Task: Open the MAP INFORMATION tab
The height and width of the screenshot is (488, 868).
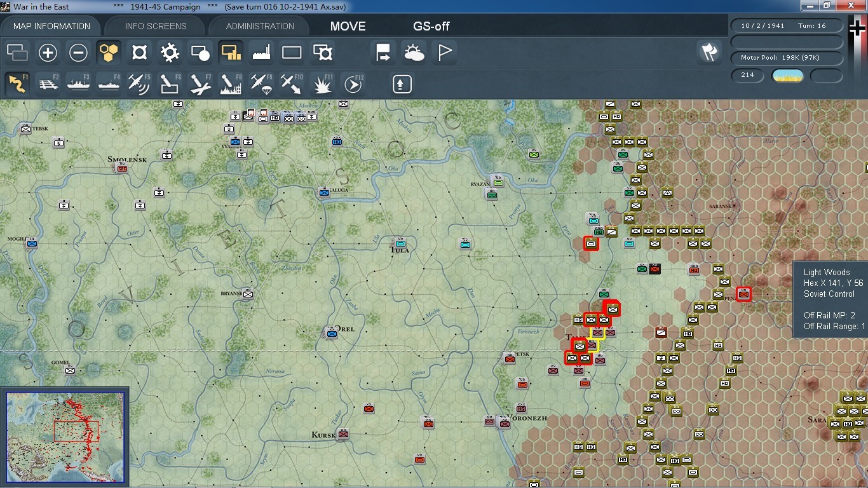Action: 51,26
